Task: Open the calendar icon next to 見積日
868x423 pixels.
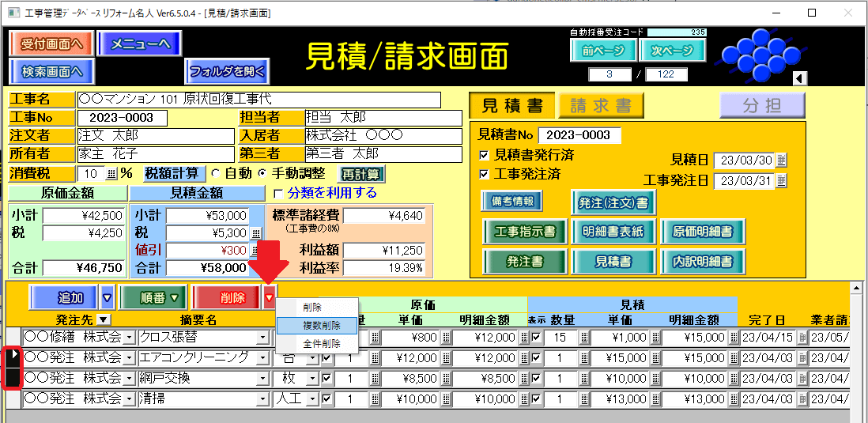Action: 782,161
